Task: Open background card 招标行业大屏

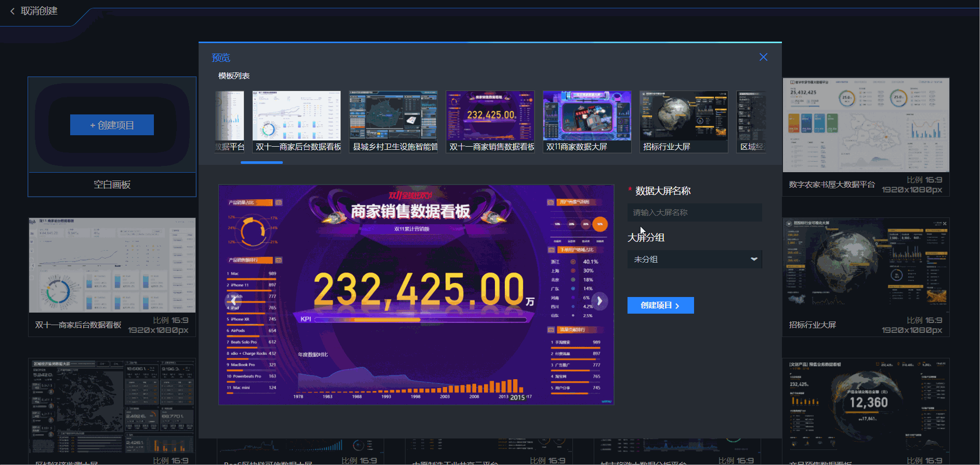Action: (866, 277)
